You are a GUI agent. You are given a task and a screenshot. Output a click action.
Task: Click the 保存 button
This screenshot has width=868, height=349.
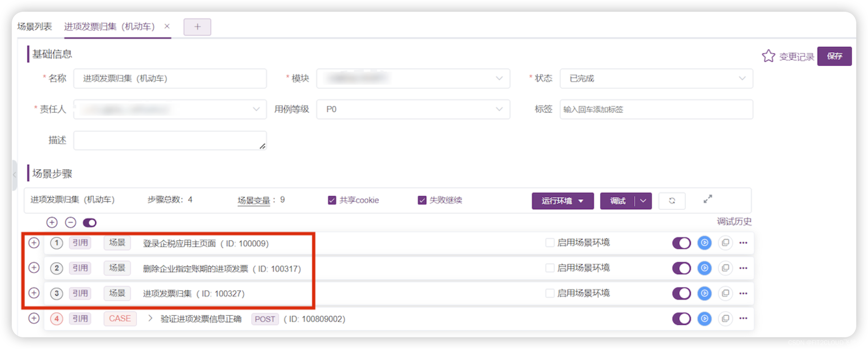pos(834,56)
